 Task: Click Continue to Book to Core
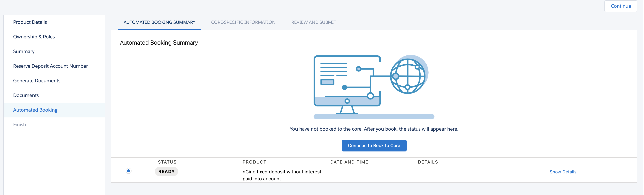pos(374,145)
